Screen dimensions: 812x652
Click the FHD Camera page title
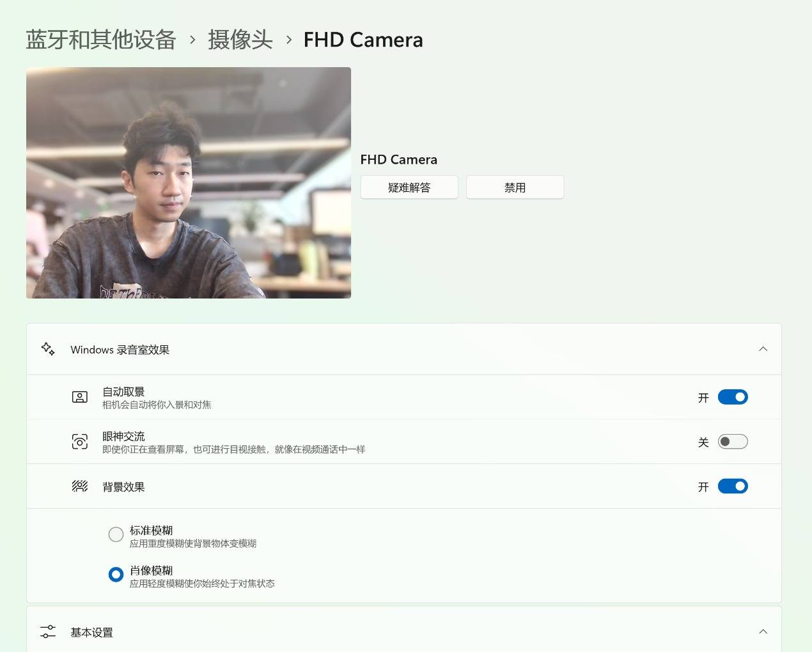pos(363,40)
